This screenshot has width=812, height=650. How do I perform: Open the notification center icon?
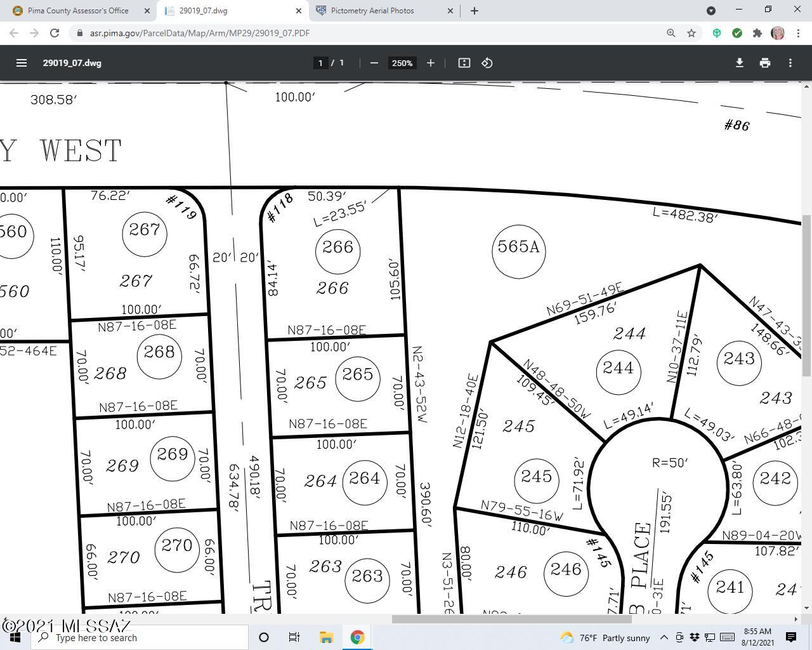click(x=791, y=637)
